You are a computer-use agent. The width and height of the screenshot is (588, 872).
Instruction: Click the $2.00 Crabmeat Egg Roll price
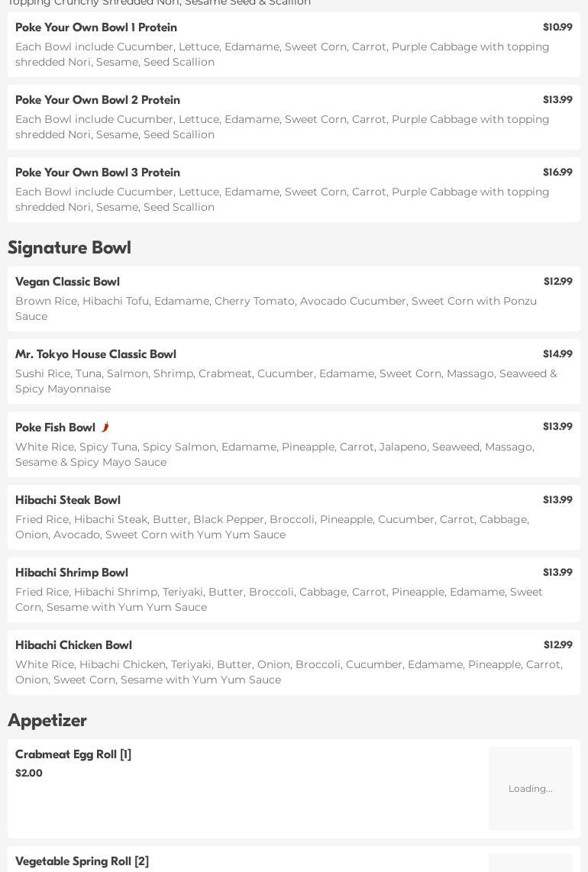(x=29, y=773)
